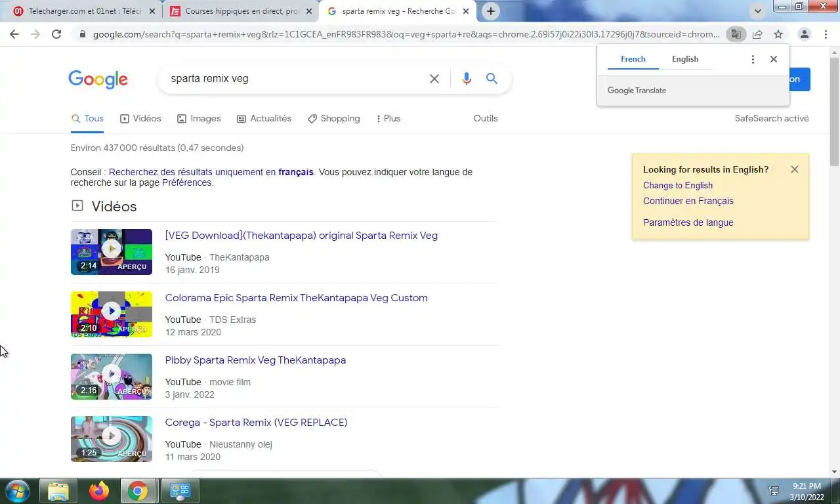
Task: Switch to the Images results filter
Action: 199,119
